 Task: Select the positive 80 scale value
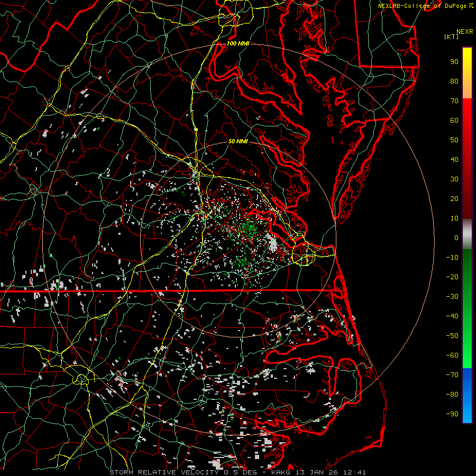pyautogui.click(x=454, y=81)
